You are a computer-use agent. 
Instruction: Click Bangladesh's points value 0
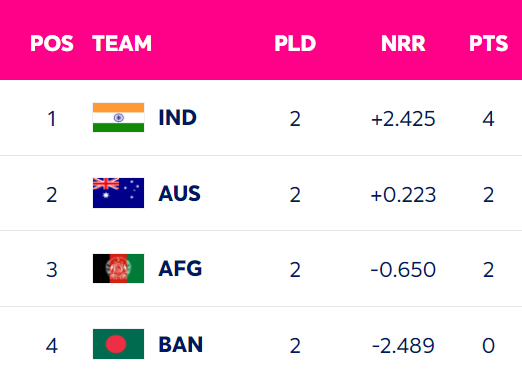(x=488, y=346)
